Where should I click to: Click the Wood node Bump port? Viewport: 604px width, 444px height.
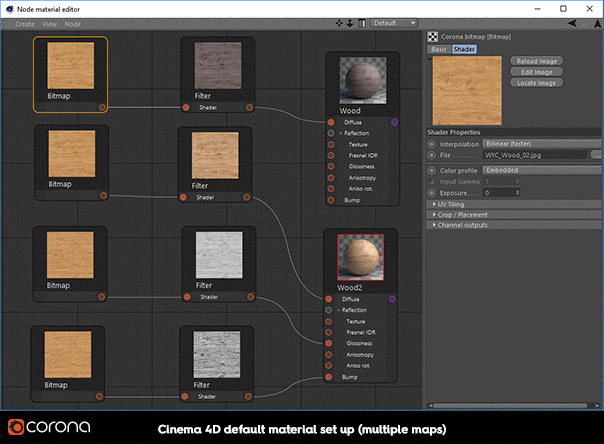(331, 200)
